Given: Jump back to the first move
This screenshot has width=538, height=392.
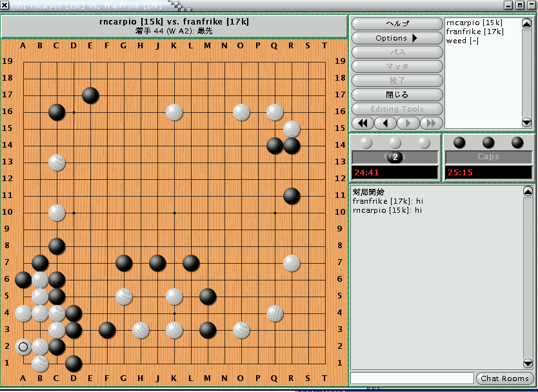Looking at the screenshot, I should (363, 123).
